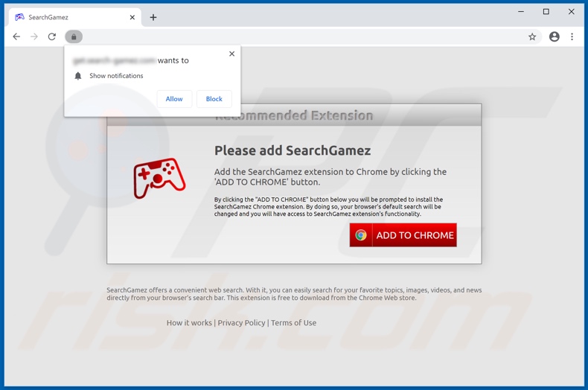Open the user profile icon
Viewport: 588px width, 390px height.
point(555,36)
